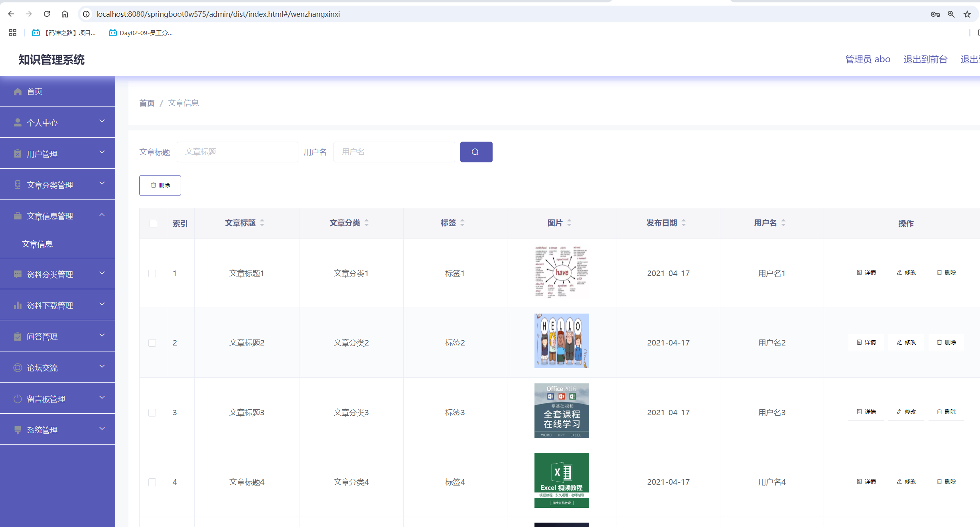The height and width of the screenshot is (527, 980).
Task: Click the 用户管理 sidebar icon
Action: pos(18,154)
